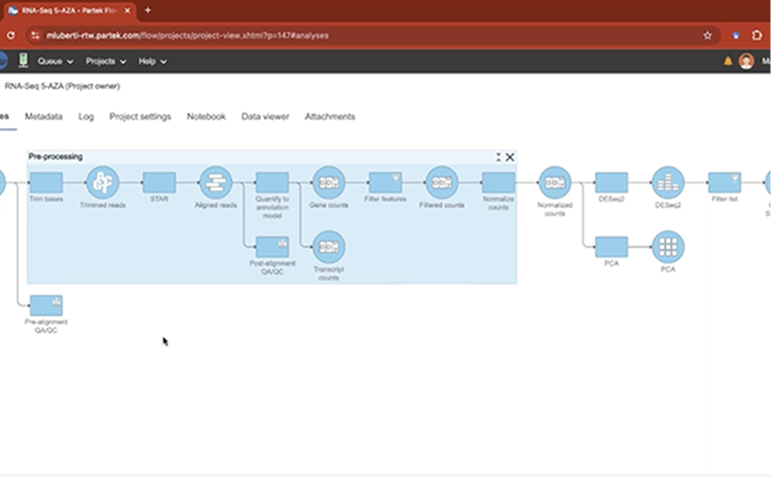
Task: Close the Pre-processing group box
Action: pyautogui.click(x=510, y=157)
